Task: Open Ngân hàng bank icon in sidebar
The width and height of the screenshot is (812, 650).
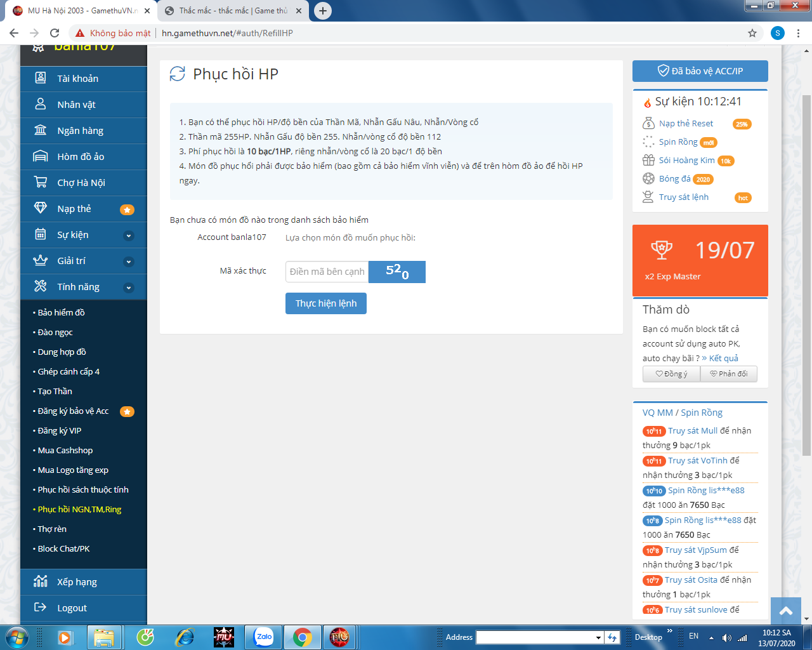Action: click(41, 130)
